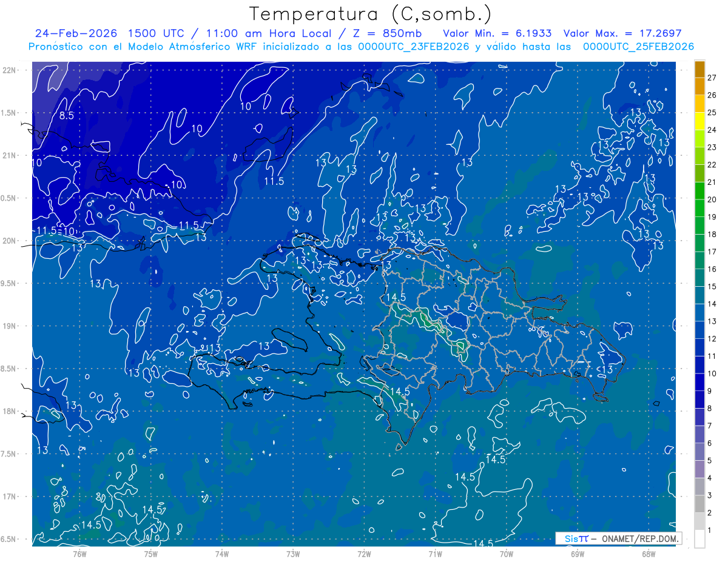
Task: Click the color bar value 12
Action: click(x=712, y=338)
